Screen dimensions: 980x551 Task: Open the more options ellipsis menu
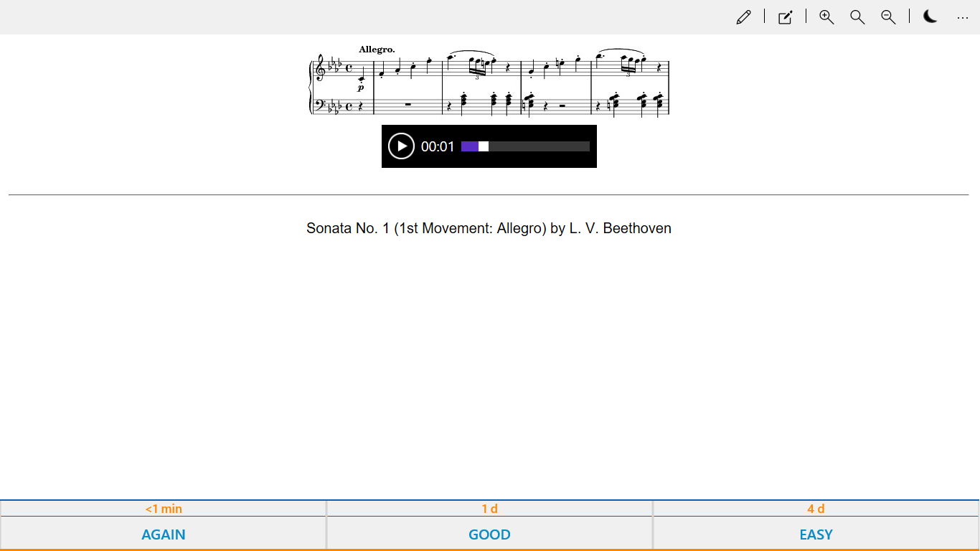pyautogui.click(x=963, y=17)
